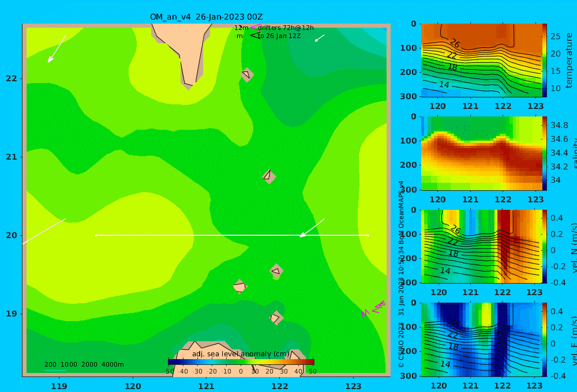
Task: Click the white arrow head on the 20N transect
Action: [302, 235]
